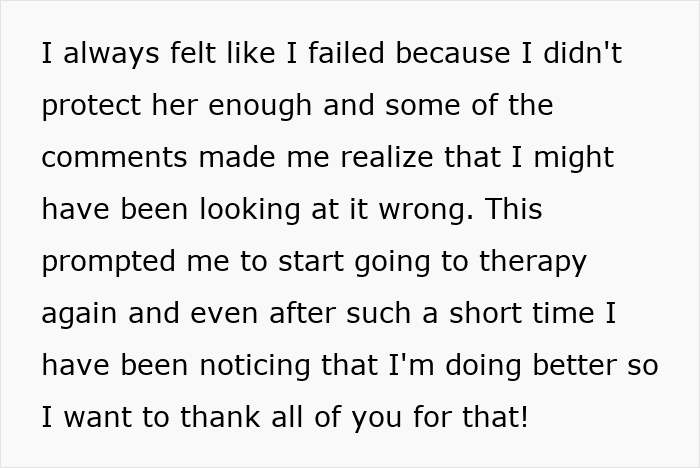Viewport: 700px width, 468px height.
Task: Click the word "might" ending third line
Action: [x=574, y=159]
